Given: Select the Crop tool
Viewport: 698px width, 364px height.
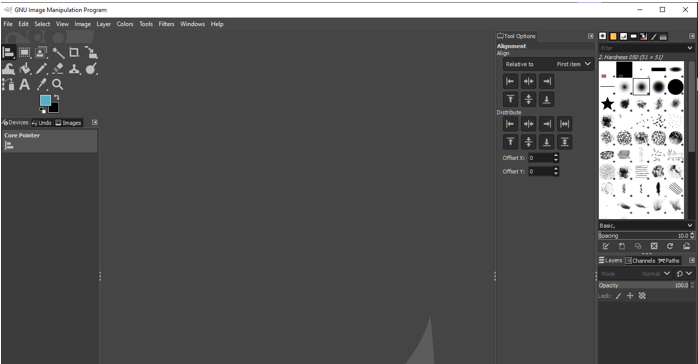Looking at the screenshot, I should [74, 53].
